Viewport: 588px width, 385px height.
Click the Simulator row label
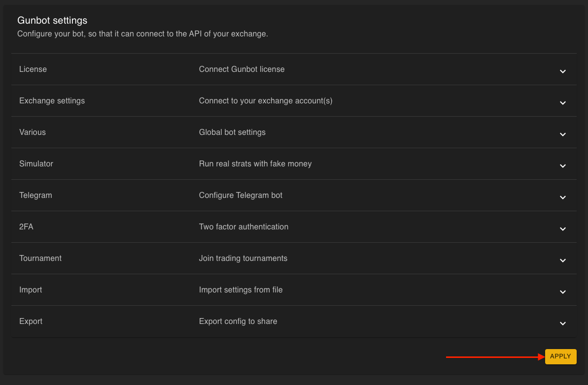click(x=36, y=163)
